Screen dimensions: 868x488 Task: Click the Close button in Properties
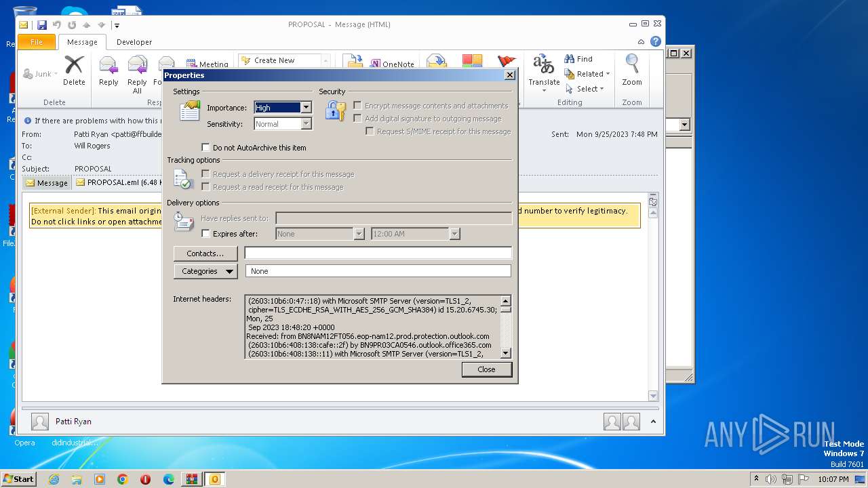tap(486, 369)
